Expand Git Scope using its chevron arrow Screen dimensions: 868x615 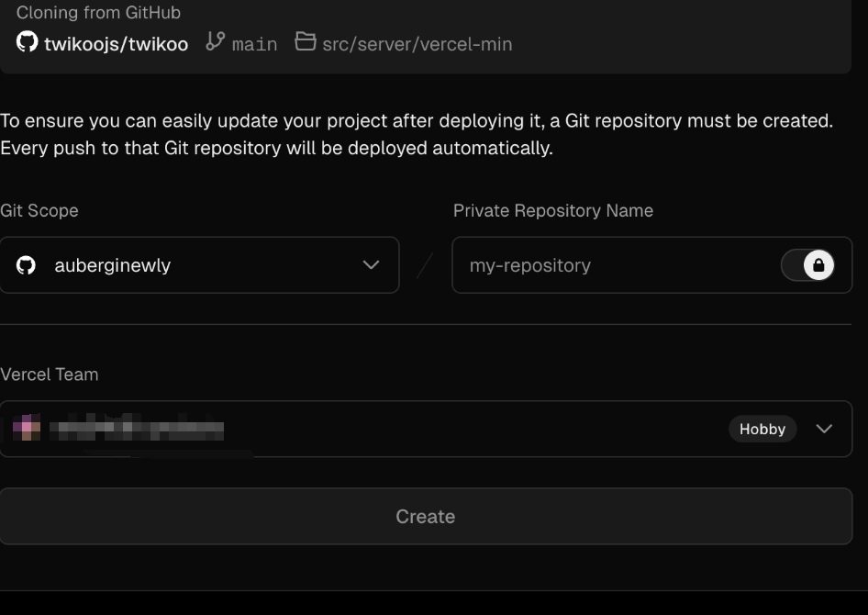[371, 265]
